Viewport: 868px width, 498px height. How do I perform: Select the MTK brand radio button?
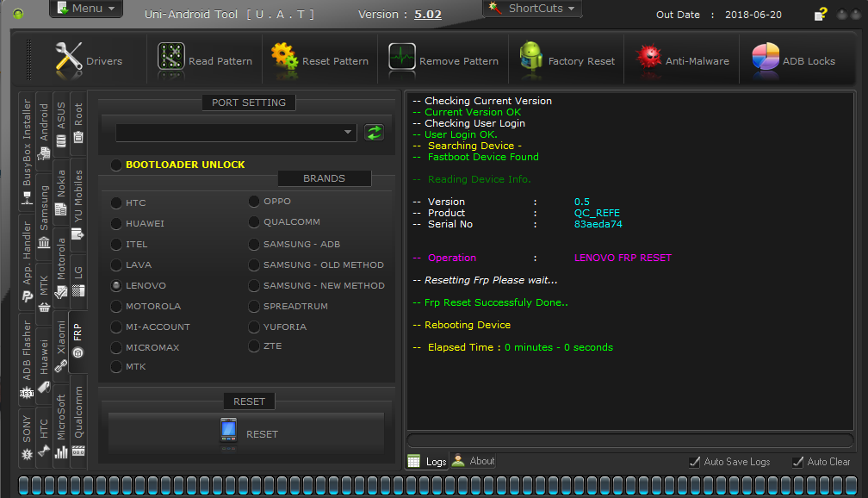(116, 367)
